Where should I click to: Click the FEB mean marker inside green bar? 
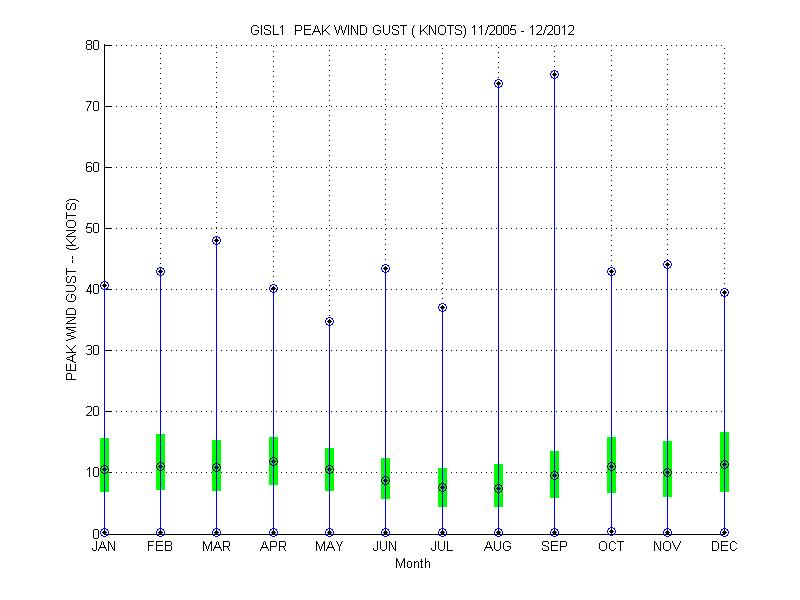coord(160,466)
